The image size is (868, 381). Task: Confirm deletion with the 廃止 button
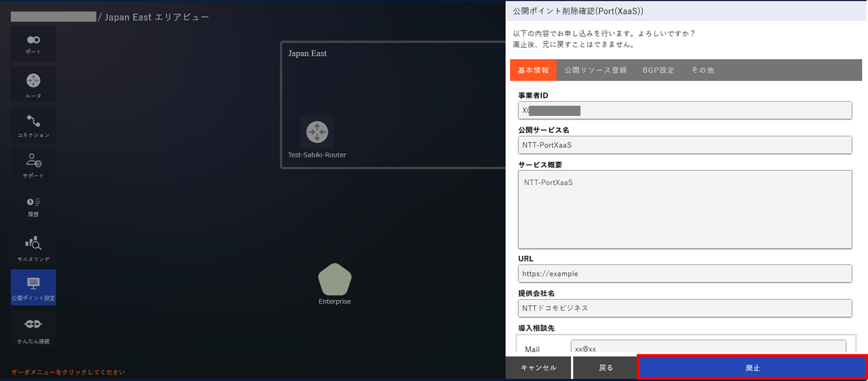coord(753,367)
